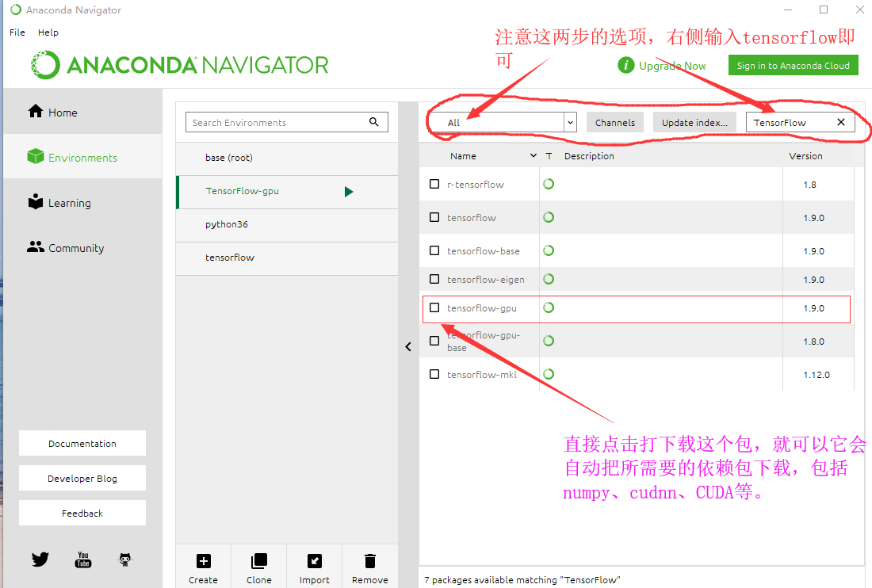The image size is (872, 588).
Task: Click version 1.8.0 of tensorflow-gpu-base
Action: pos(813,342)
